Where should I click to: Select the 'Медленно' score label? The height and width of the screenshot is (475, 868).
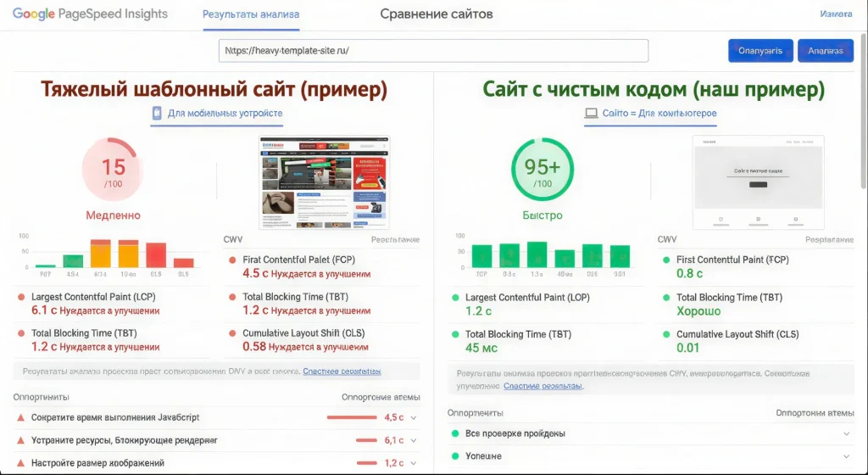tap(113, 215)
